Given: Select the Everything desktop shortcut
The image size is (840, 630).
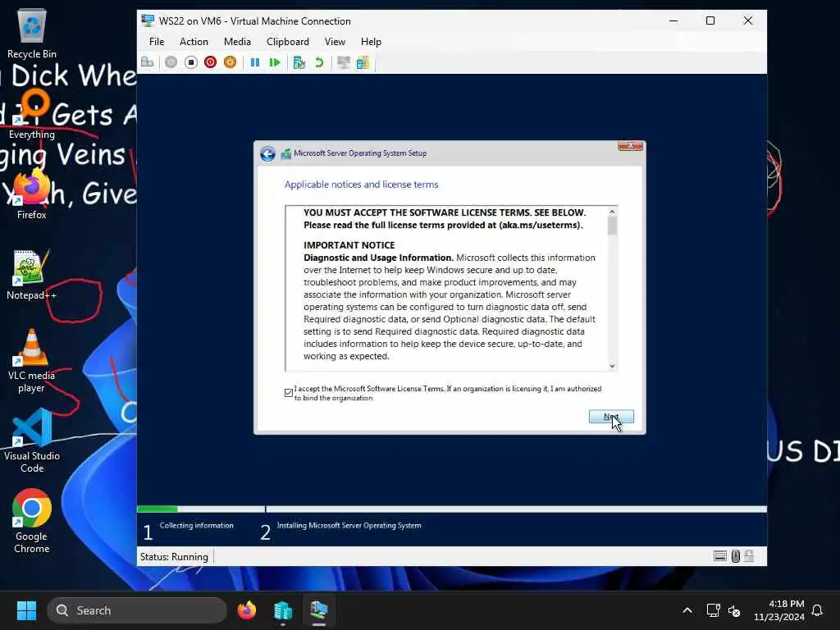Looking at the screenshot, I should (32, 115).
